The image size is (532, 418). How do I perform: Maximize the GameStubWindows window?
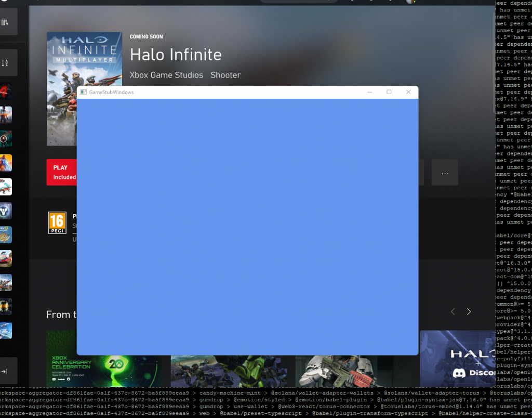pyautogui.click(x=389, y=92)
